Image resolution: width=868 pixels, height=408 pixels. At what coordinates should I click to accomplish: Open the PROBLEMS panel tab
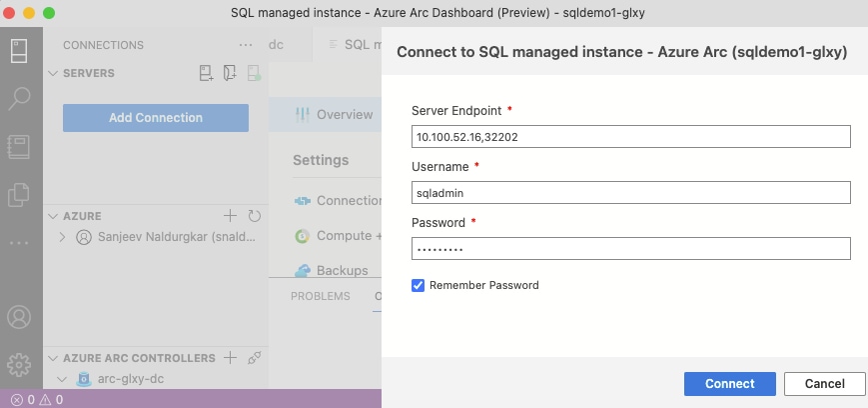(x=321, y=296)
